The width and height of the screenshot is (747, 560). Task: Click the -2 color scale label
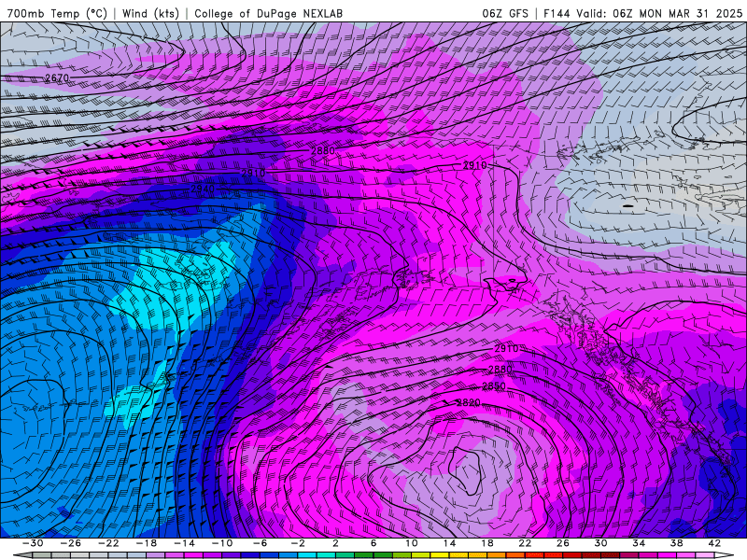[x=297, y=543]
